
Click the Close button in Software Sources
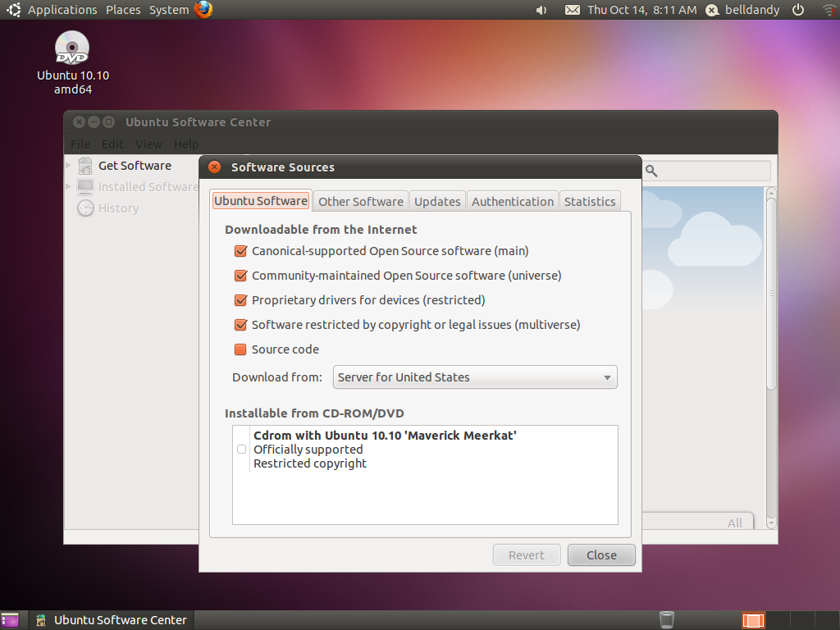(601, 555)
